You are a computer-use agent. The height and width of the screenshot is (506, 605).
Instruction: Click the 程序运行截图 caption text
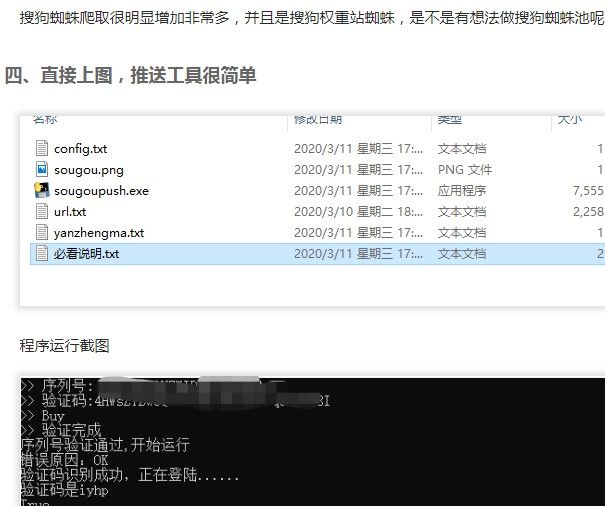pos(64,345)
